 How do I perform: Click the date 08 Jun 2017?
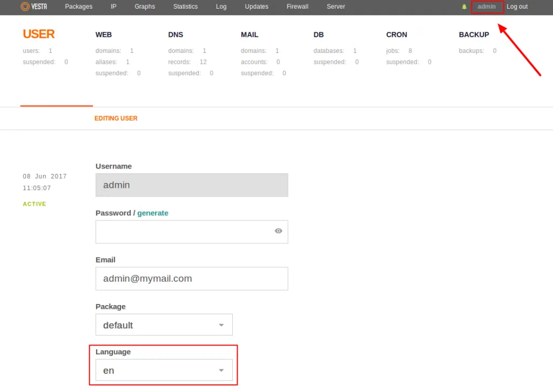click(45, 176)
